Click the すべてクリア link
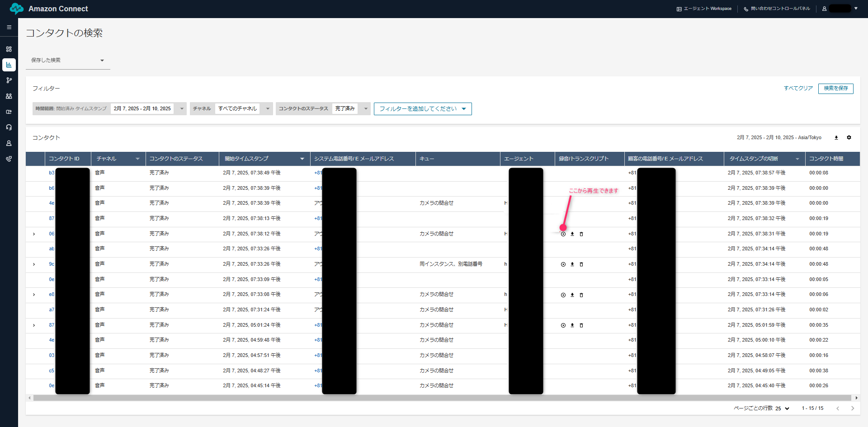Screen dimensions: 868x427 pos(798,88)
